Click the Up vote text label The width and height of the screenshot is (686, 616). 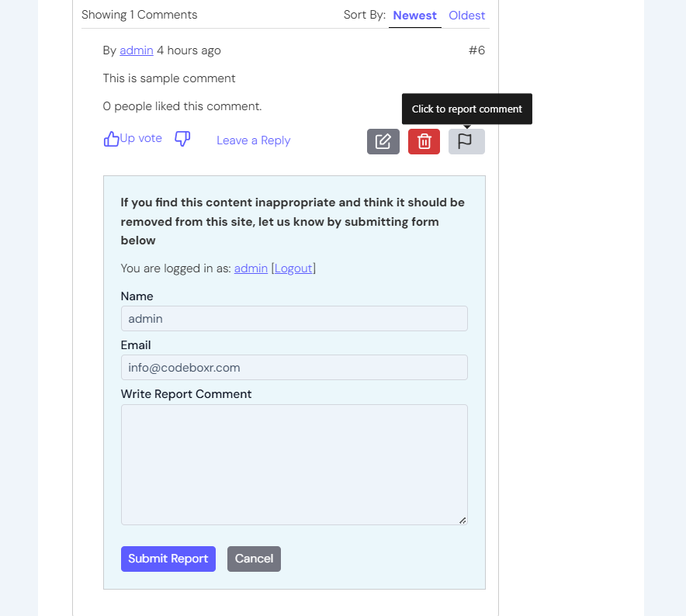[141, 138]
